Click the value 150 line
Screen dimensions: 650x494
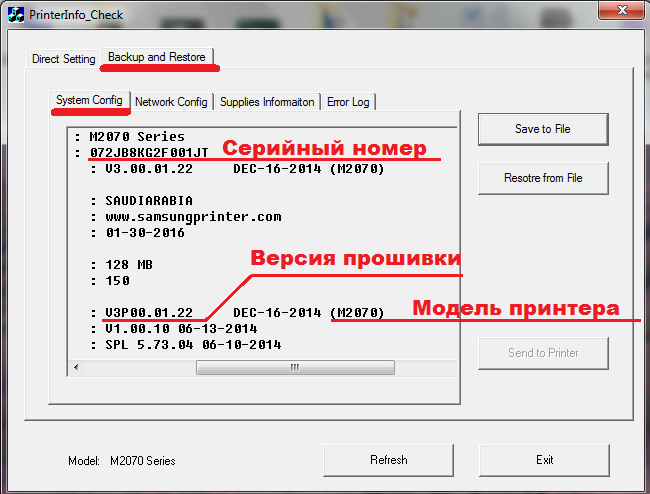tap(117, 281)
